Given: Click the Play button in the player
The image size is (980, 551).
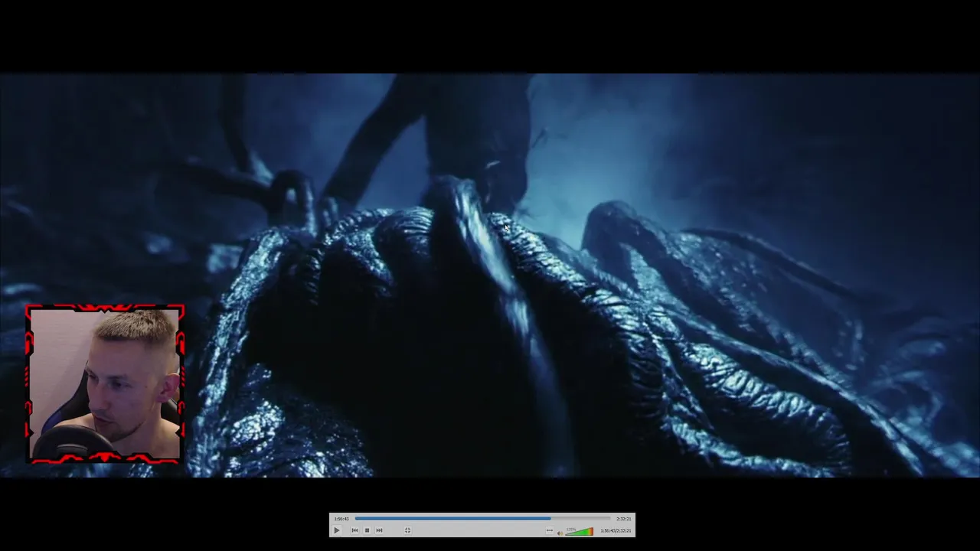Looking at the screenshot, I should (x=337, y=530).
